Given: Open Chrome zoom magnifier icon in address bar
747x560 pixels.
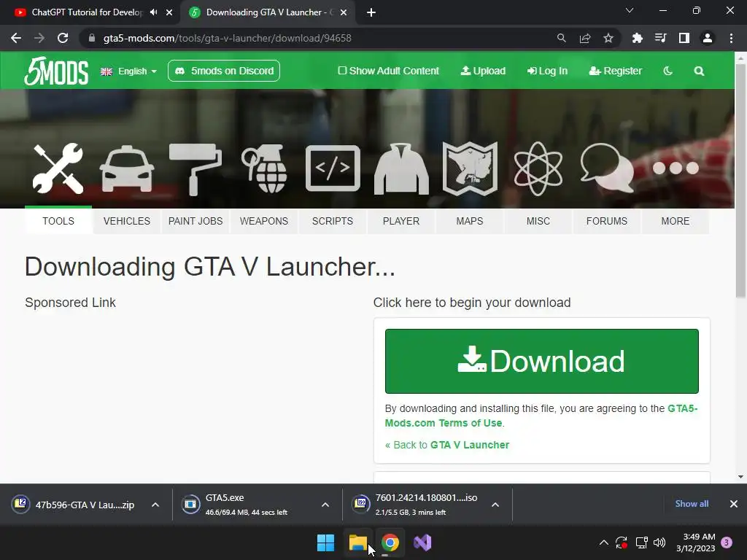Looking at the screenshot, I should [x=562, y=38].
